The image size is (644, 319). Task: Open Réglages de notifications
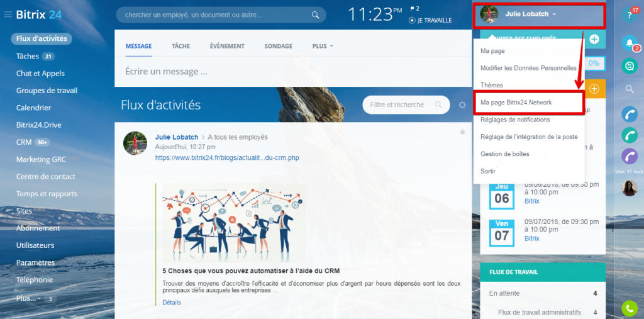click(x=515, y=120)
